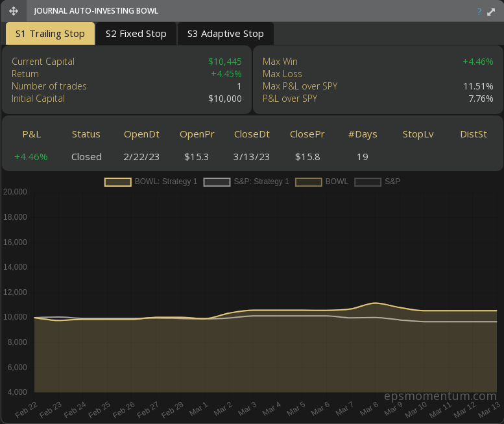This screenshot has width=504, height=424.
Task: Click the #Days column header
Action: [363, 134]
